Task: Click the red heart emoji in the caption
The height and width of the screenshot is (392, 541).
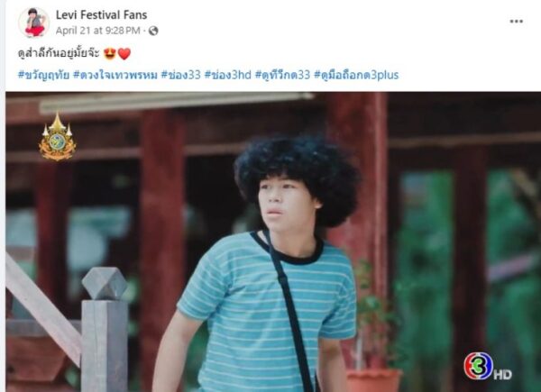Action: 124,54
